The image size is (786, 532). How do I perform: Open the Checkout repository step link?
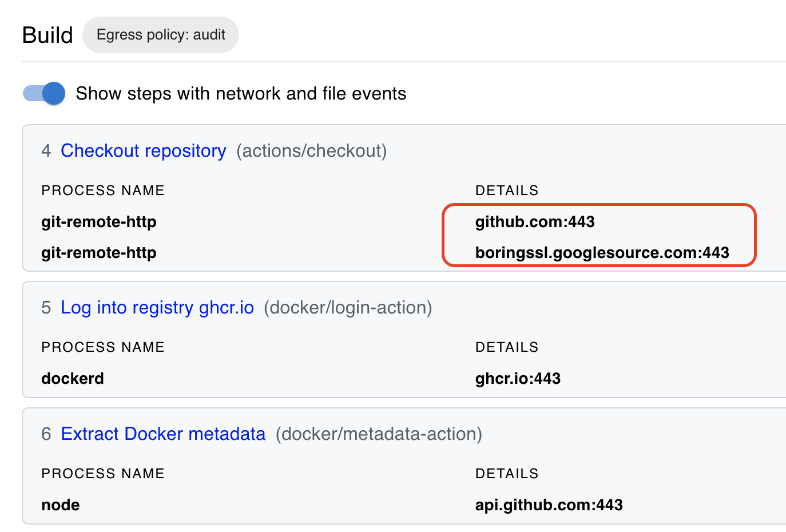coord(143,150)
